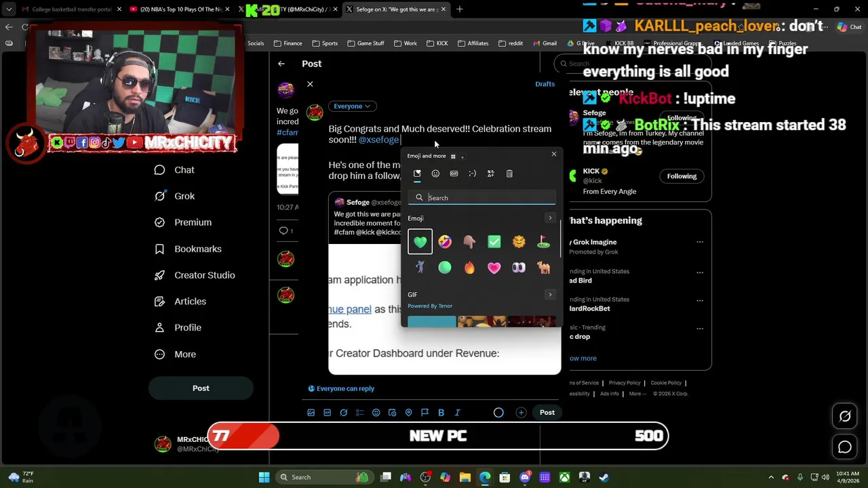Open the Everyone audience dropdown
Screen dimensions: 868x488
(352, 106)
